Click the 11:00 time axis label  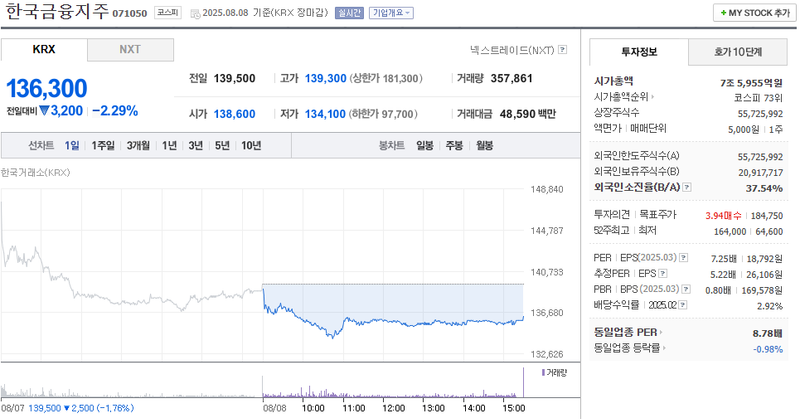point(354,408)
